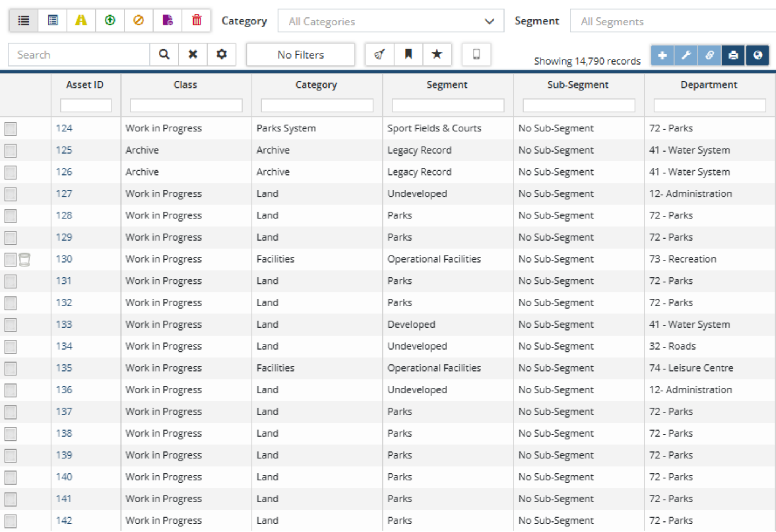Screen dimensions: 776x532
Task: Click the chain link icon
Action: click(709, 55)
